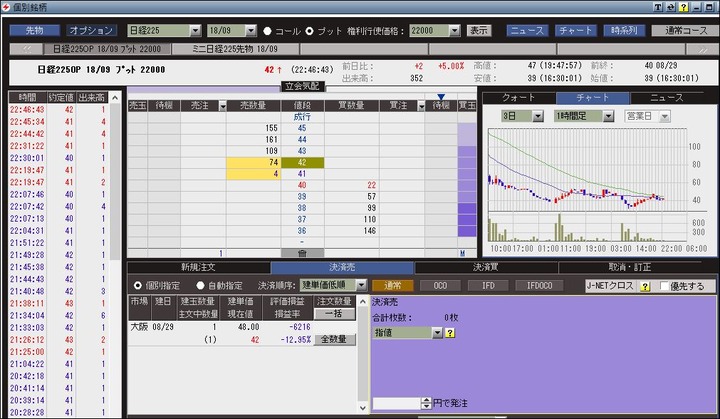Select the IFDOCO order mode button

[540, 286]
